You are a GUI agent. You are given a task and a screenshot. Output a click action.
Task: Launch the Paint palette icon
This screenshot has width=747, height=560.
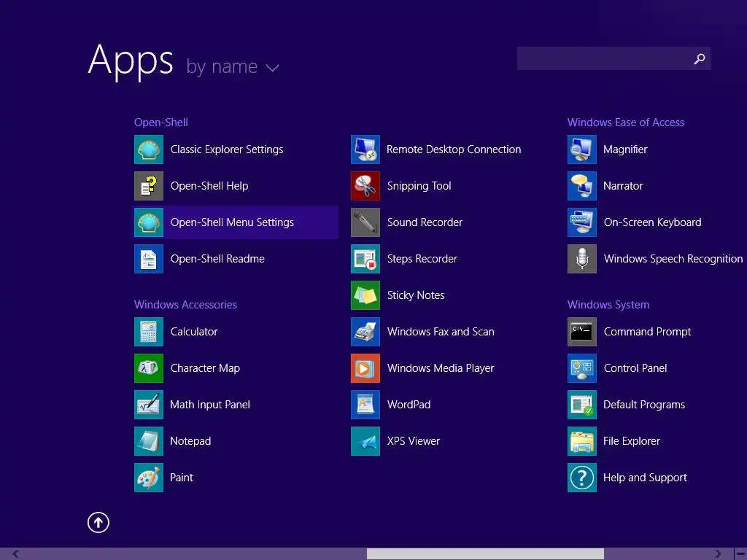149,478
